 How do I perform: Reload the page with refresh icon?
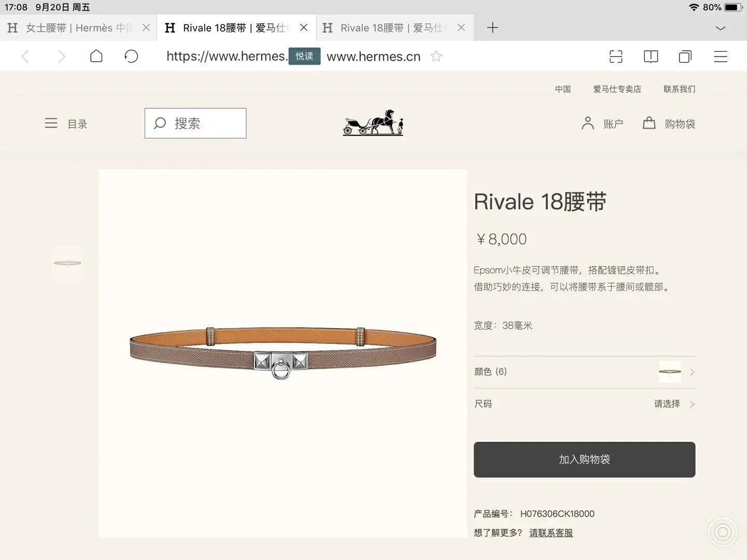(131, 56)
